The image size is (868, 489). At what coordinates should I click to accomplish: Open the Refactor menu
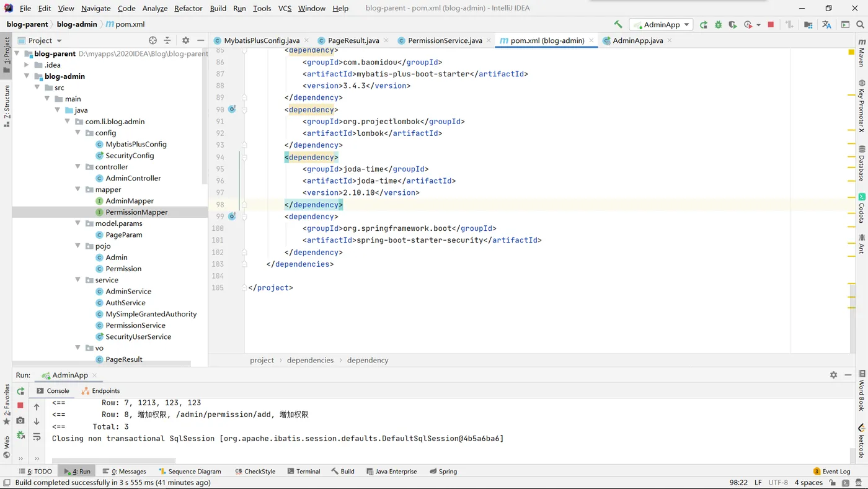click(188, 8)
